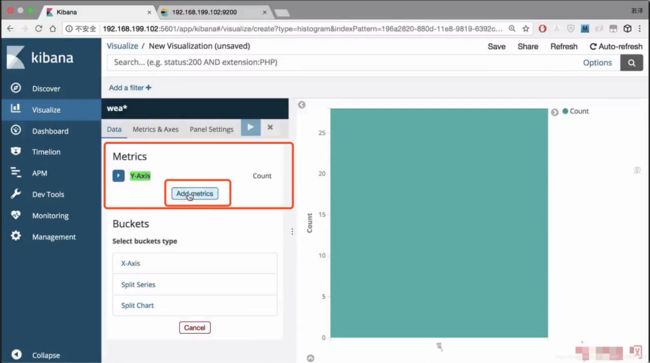The image size is (650, 363).
Task: Open Timelion from the sidebar
Action: [46, 152]
